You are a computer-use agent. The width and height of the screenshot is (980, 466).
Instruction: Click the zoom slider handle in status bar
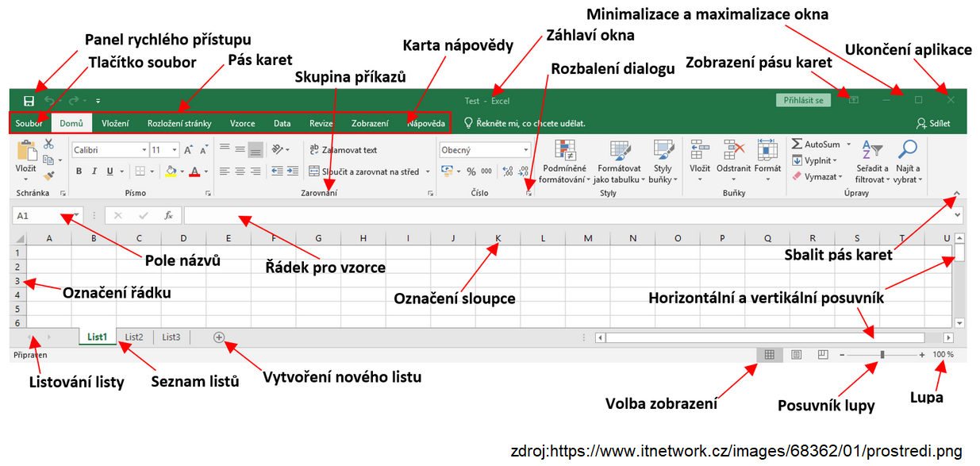(882, 355)
